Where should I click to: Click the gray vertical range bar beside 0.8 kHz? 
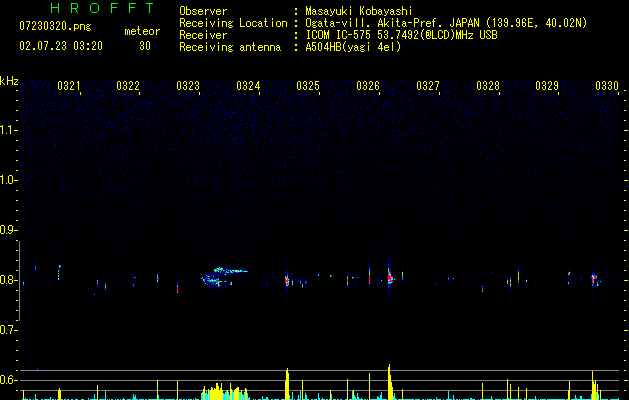pyautogui.click(x=19, y=281)
